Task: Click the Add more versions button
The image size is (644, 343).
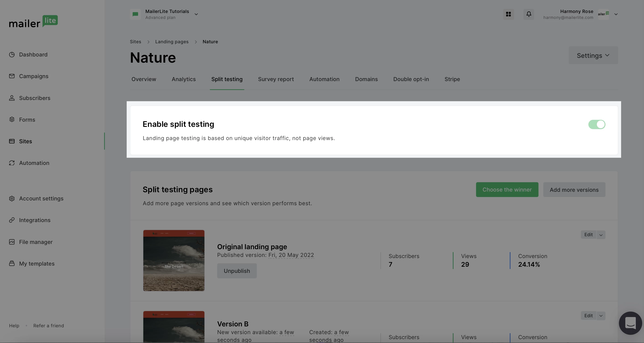Action: [x=574, y=190]
